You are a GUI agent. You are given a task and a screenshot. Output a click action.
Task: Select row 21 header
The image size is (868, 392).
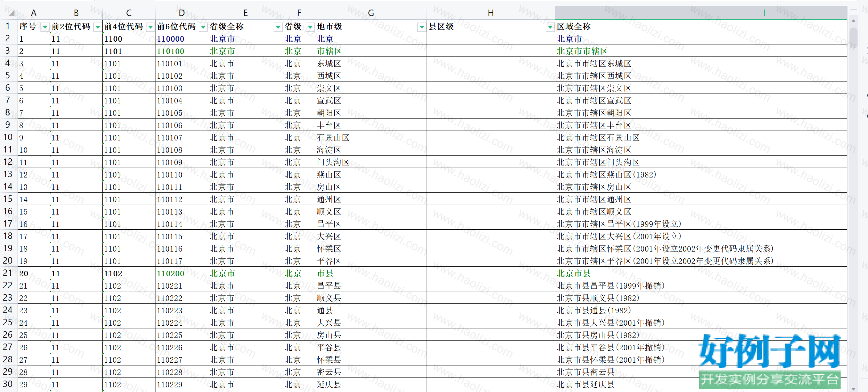point(8,273)
